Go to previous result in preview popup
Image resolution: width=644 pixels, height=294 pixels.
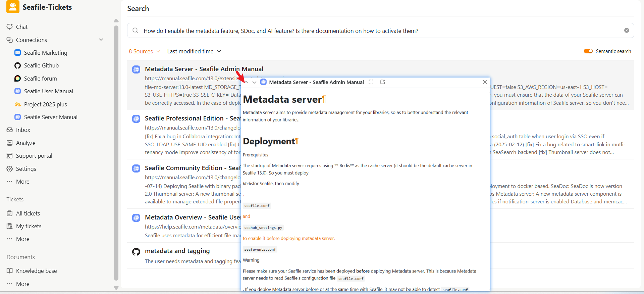(x=247, y=82)
